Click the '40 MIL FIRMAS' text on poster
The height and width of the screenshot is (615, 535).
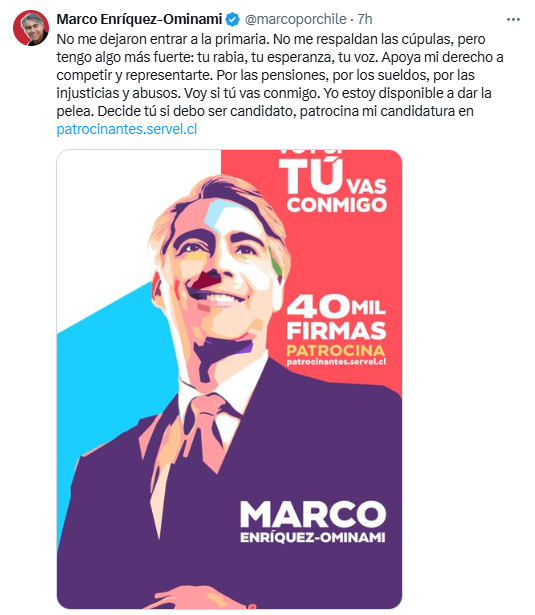(336, 317)
